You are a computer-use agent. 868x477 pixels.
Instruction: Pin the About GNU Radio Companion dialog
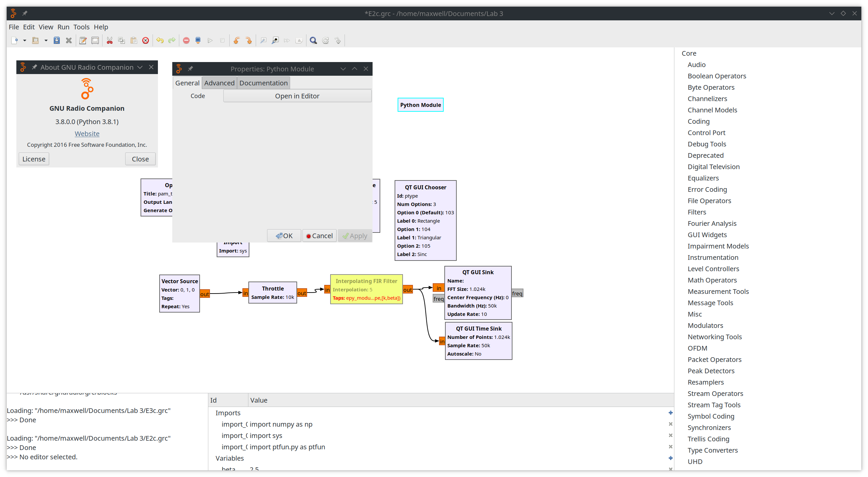pyautogui.click(x=34, y=67)
